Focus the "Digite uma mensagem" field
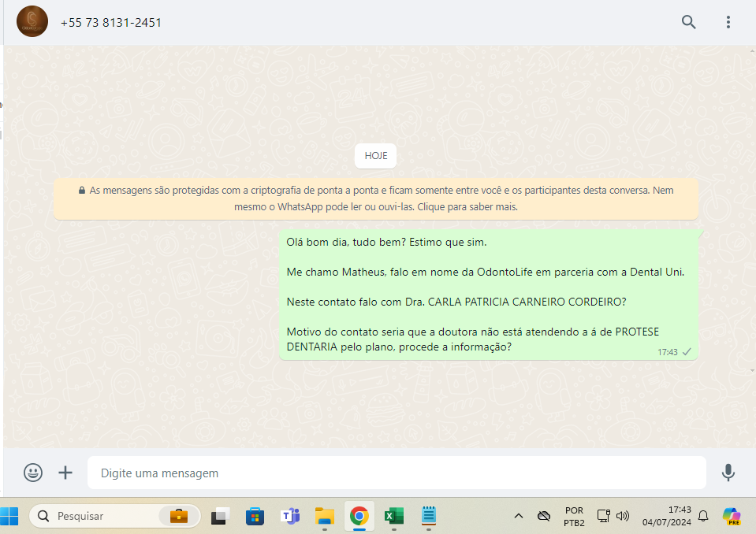The image size is (756, 534). point(397,473)
